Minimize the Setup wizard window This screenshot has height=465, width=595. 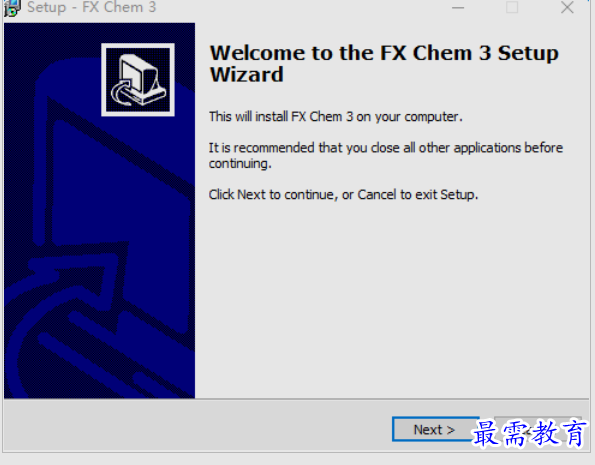pyautogui.click(x=458, y=7)
